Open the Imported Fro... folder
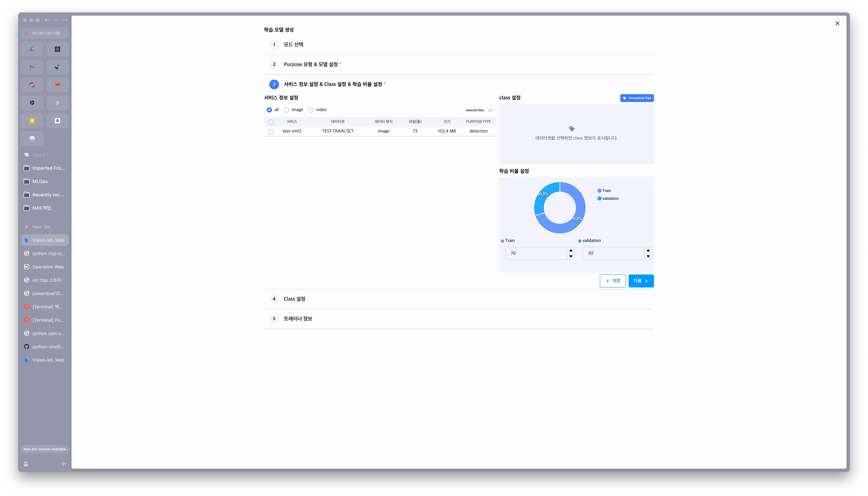Screen dimensions: 868x496 pyautogui.click(x=45, y=168)
